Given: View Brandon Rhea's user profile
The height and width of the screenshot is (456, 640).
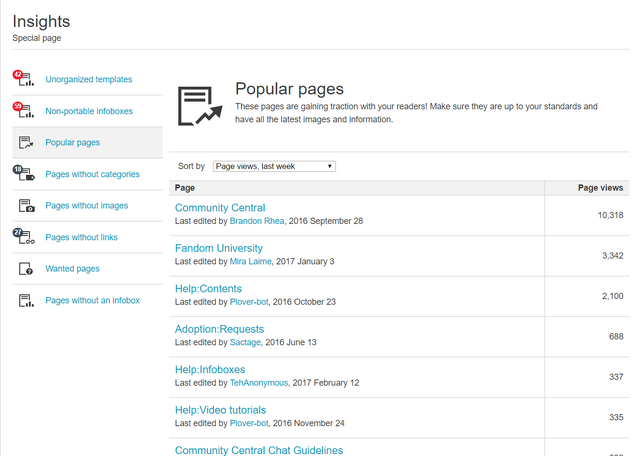Looking at the screenshot, I should pos(257,221).
